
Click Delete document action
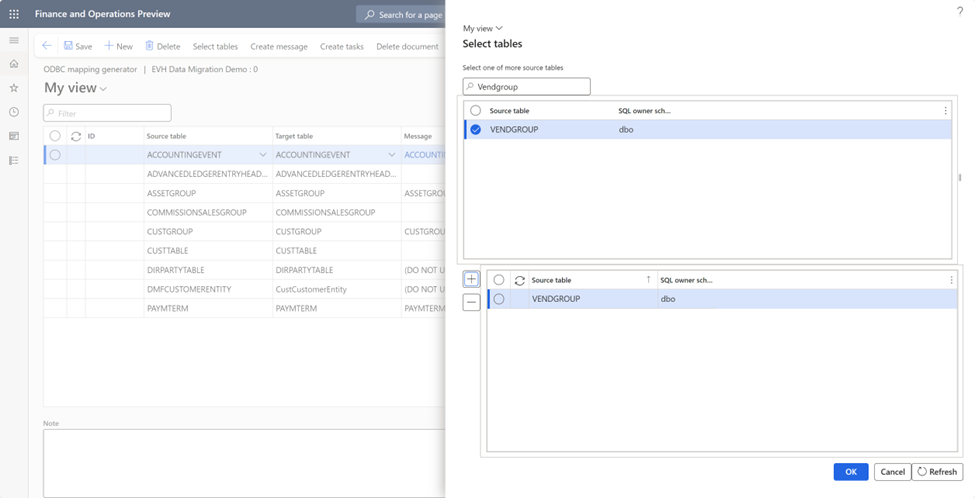[x=407, y=46]
